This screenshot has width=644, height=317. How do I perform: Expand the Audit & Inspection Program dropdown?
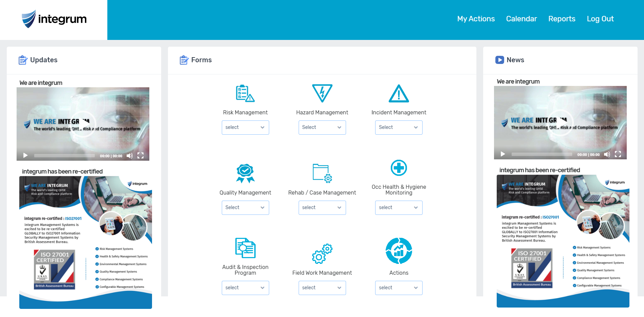(245, 288)
